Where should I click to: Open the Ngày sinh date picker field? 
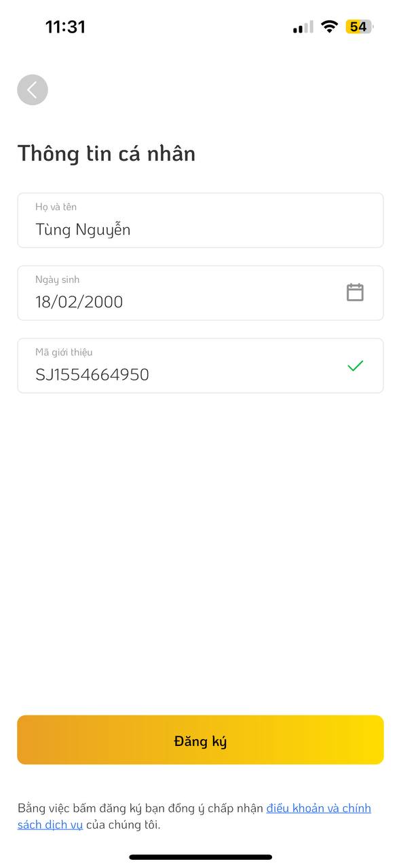200,293
